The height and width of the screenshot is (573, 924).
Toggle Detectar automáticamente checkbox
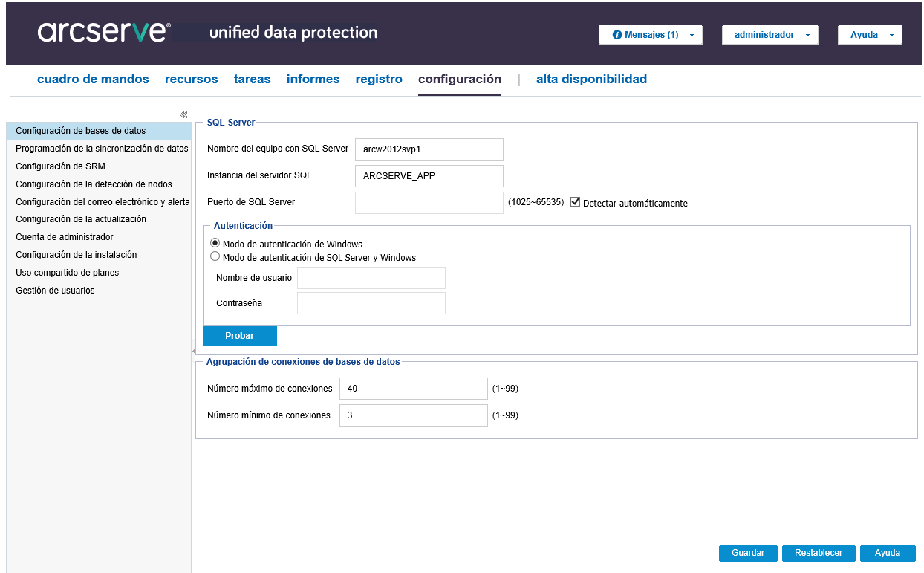[x=575, y=202]
